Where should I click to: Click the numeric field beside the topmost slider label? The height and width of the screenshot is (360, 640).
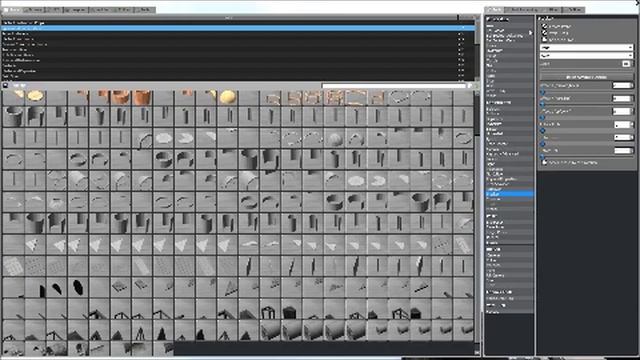[622, 85]
